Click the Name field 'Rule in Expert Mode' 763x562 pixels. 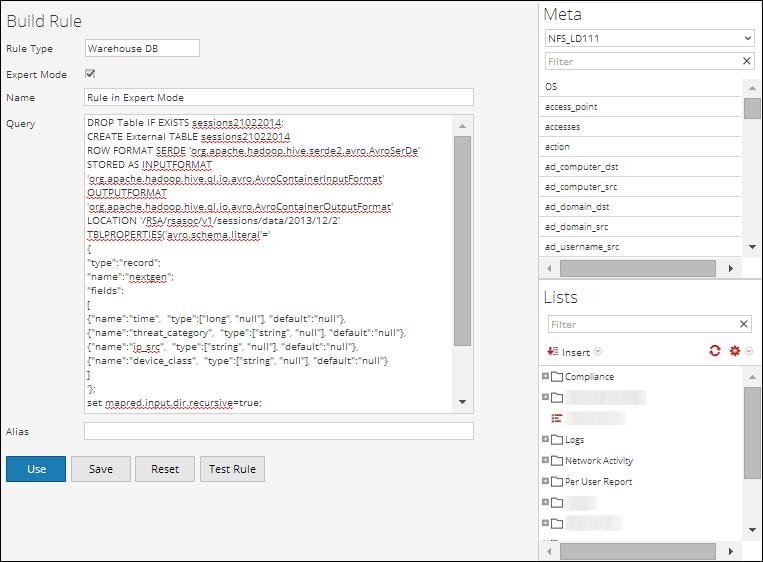click(279, 97)
